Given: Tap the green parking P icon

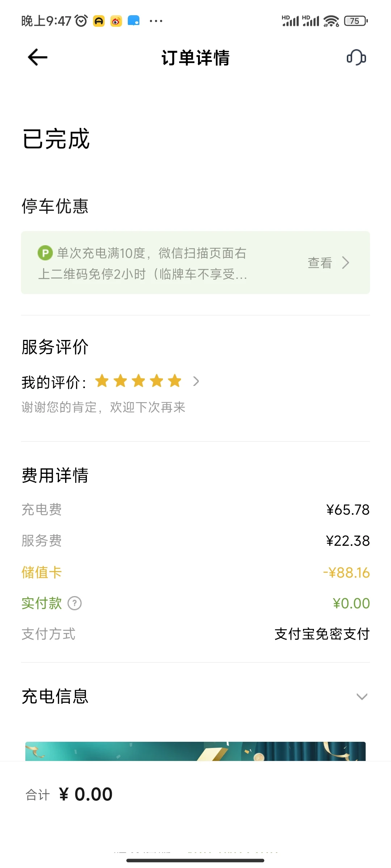Looking at the screenshot, I should point(45,253).
